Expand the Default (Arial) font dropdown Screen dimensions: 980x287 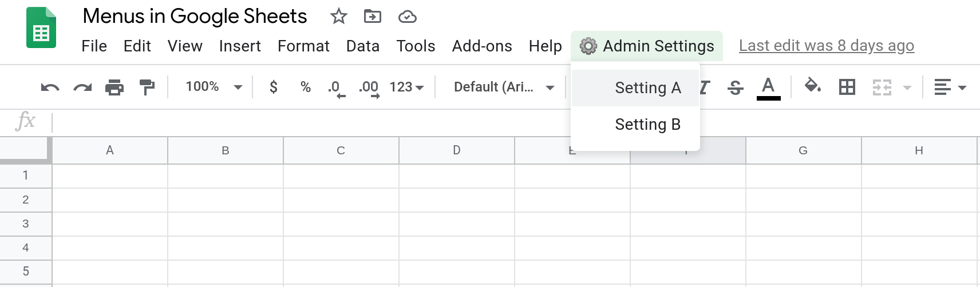[x=504, y=87]
